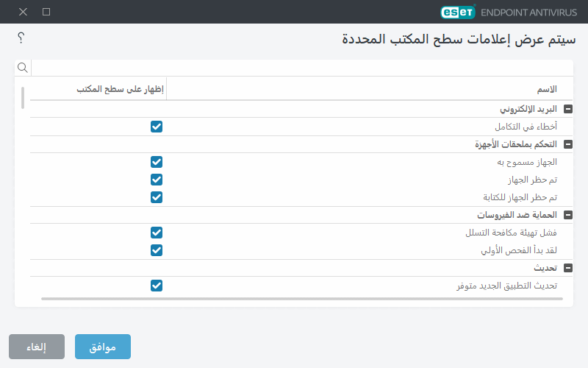
Task: Collapse the 'تحديث' group
Action: tap(568, 268)
